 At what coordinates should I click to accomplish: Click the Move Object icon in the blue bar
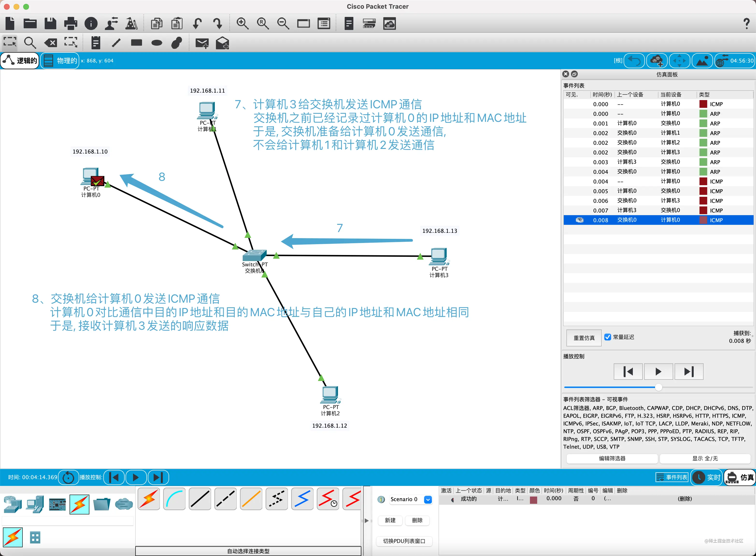pos(679,61)
